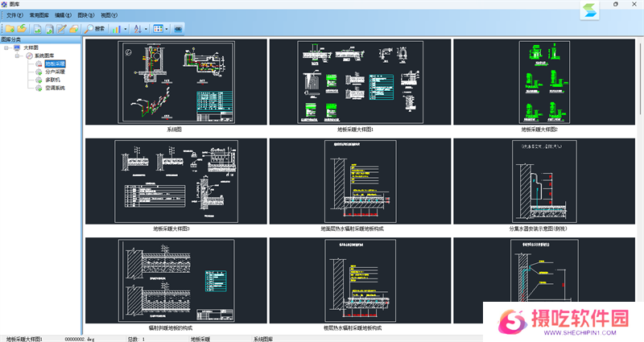Open the dropdown arrow beside view mode icon
644x342 pixels.
167,29
